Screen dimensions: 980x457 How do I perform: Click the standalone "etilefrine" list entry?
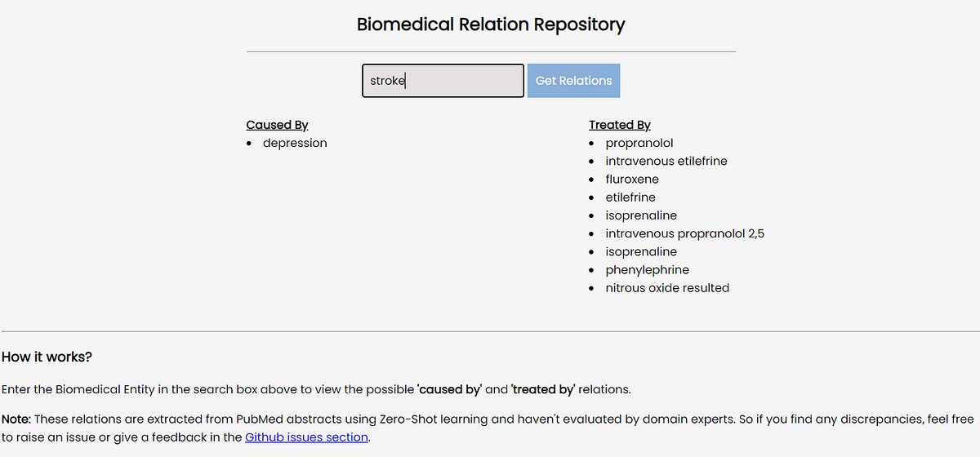pyautogui.click(x=630, y=197)
